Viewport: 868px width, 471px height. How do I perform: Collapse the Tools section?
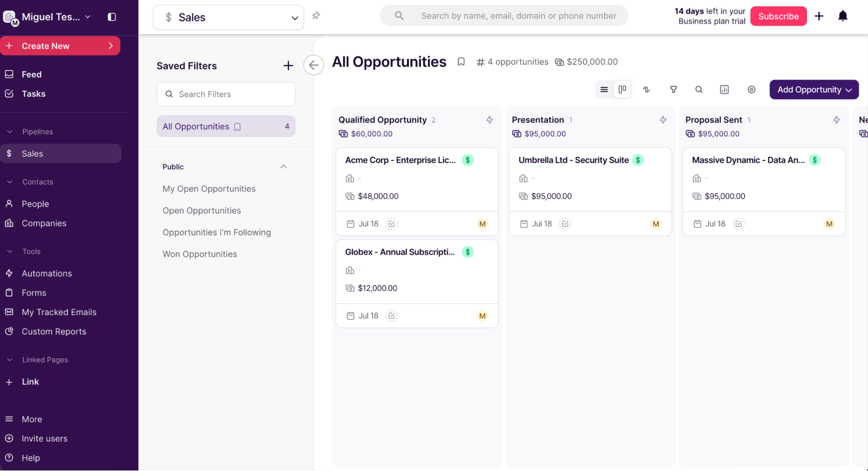tap(10, 252)
